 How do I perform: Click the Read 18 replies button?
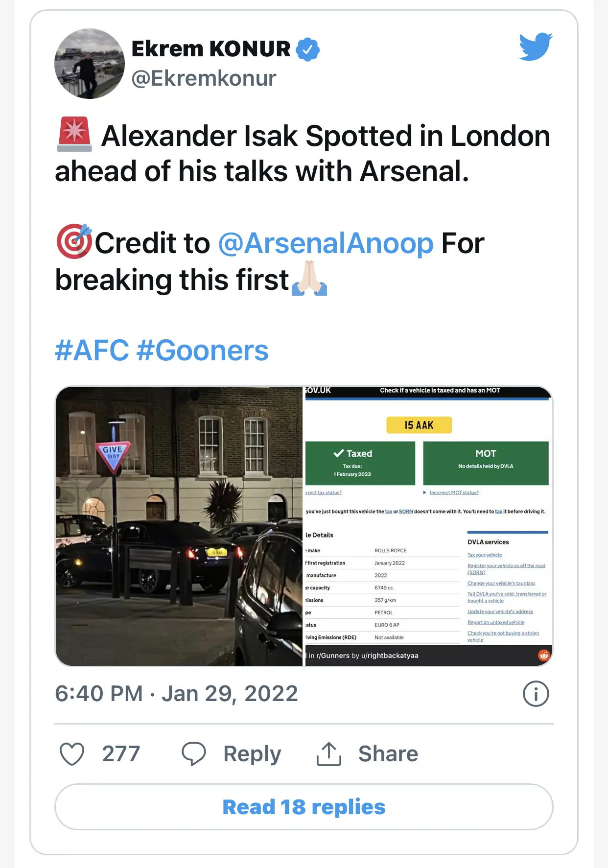pyautogui.click(x=304, y=807)
